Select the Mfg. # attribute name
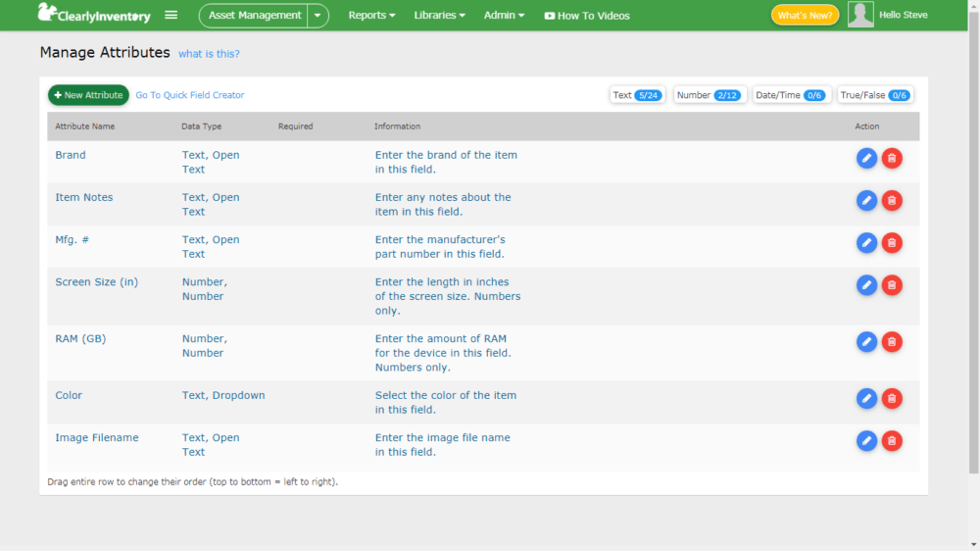980x551 pixels. click(x=72, y=239)
